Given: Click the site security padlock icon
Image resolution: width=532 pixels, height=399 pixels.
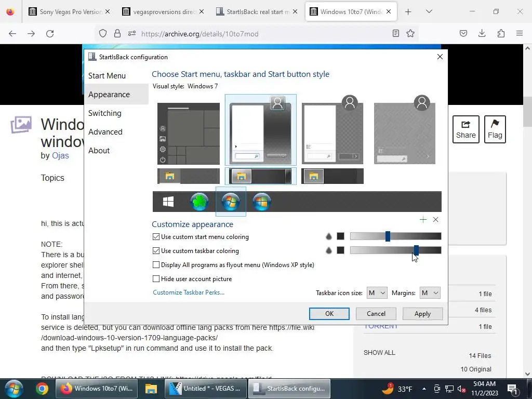Looking at the screenshot, I should click(x=117, y=33).
